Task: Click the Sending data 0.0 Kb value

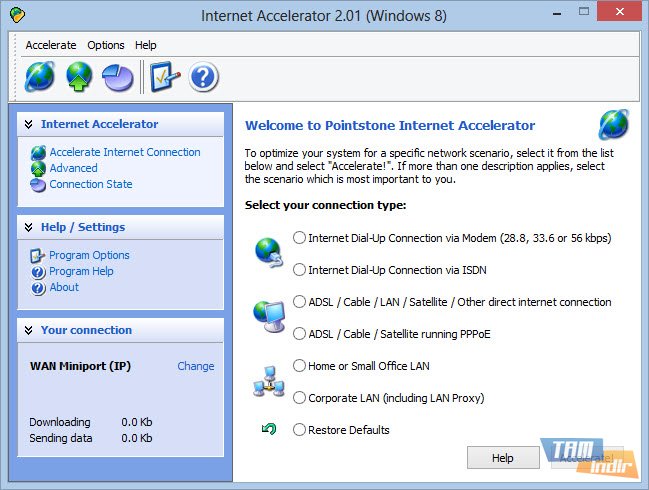Action: [137, 438]
